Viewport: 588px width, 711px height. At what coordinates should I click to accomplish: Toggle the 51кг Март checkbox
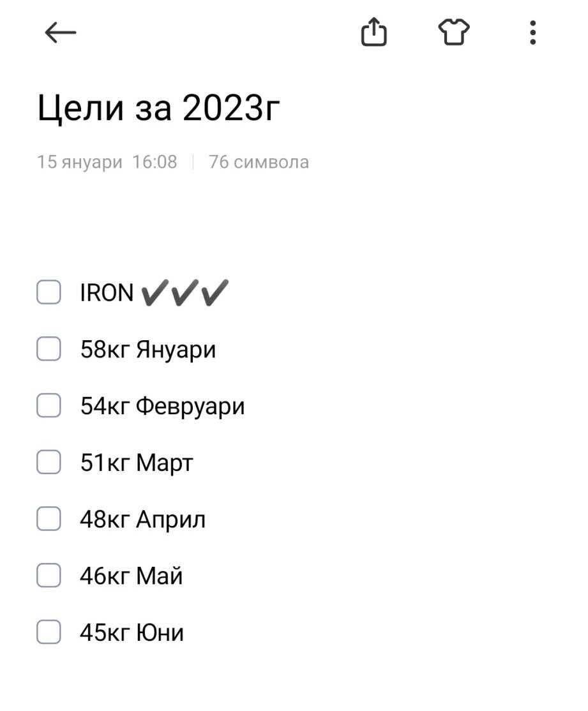49,462
